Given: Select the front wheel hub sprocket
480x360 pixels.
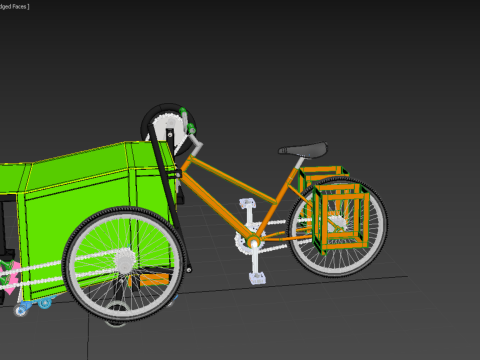Looking at the screenshot, I should coord(125,262).
